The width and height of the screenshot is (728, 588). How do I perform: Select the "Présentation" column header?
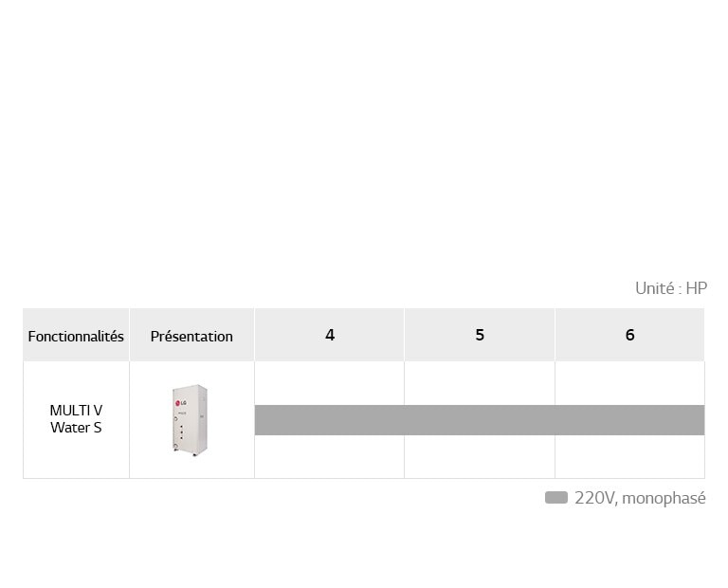pyautogui.click(x=191, y=336)
